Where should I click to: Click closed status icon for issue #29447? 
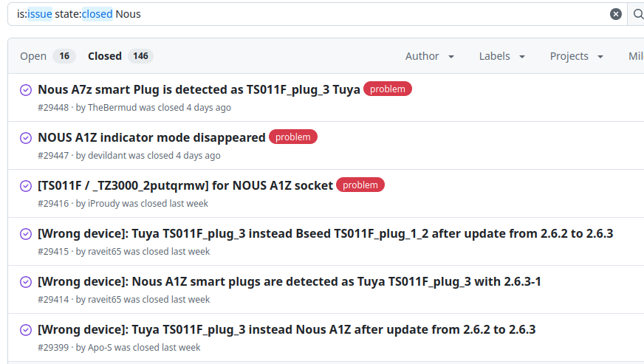pos(25,138)
